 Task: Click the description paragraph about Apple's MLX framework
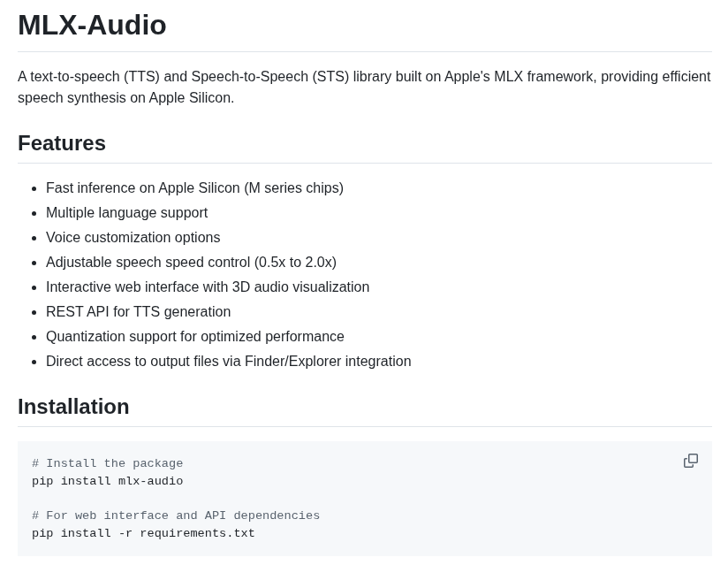click(365, 87)
